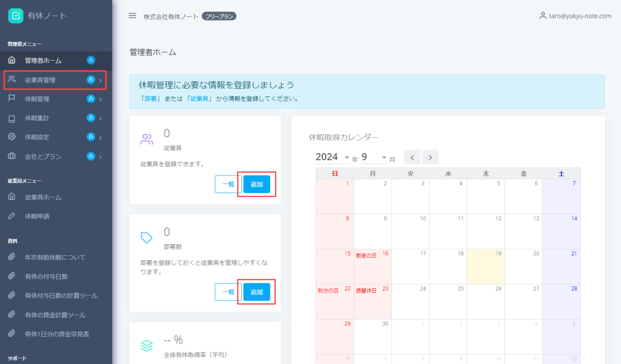Click the user icon next to taro@yukyu-note.com
621x364 pixels.
click(x=542, y=16)
